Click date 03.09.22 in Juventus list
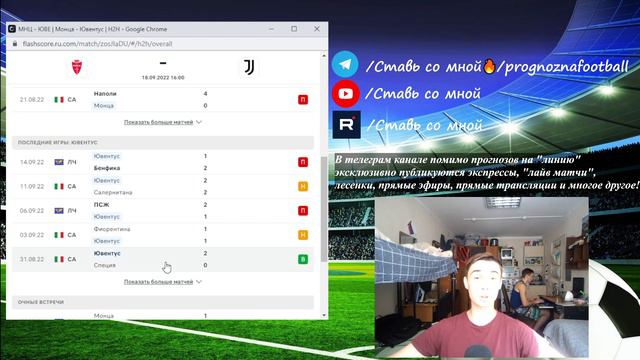Image resolution: width=640 pixels, height=360 pixels. tap(32, 235)
